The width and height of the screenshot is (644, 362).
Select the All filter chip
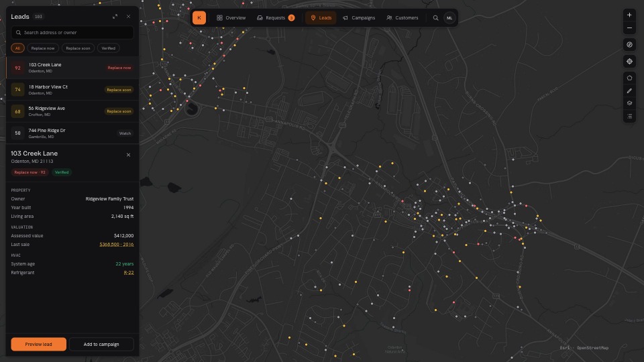tap(17, 48)
